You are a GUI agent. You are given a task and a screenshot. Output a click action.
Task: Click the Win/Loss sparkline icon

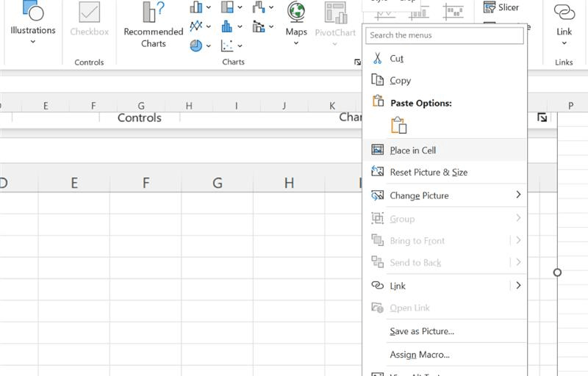coord(453,12)
